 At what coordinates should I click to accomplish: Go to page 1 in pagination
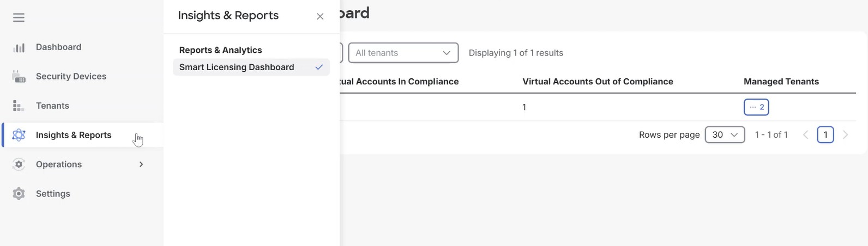pos(825,134)
